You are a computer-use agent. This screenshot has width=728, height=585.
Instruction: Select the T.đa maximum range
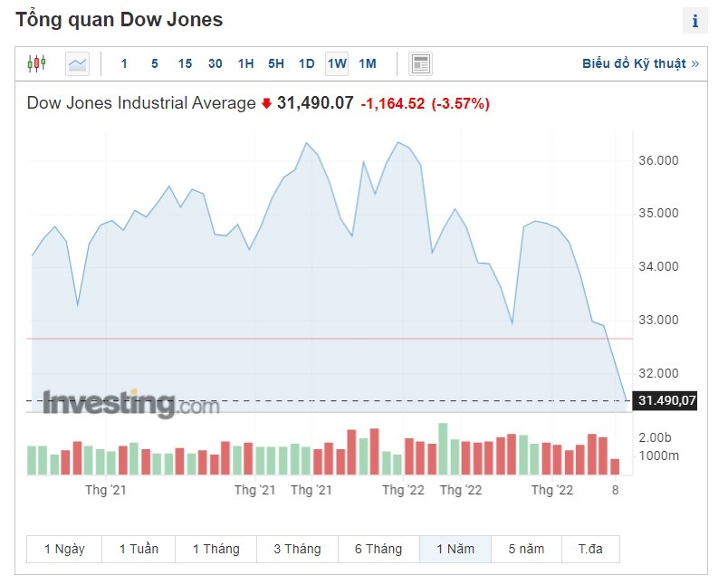tap(590, 549)
